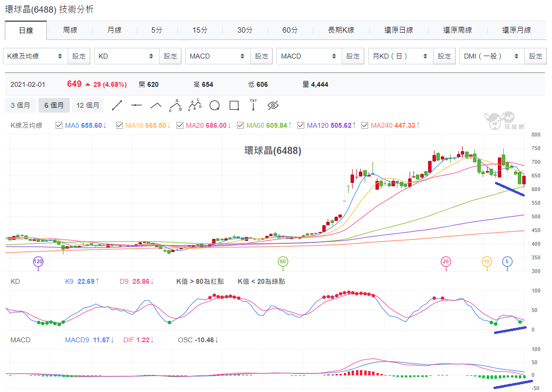The height and width of the screenshot is (392, 552).
Task: Click the orange 10 moving average marker
Action: (487, 261)
